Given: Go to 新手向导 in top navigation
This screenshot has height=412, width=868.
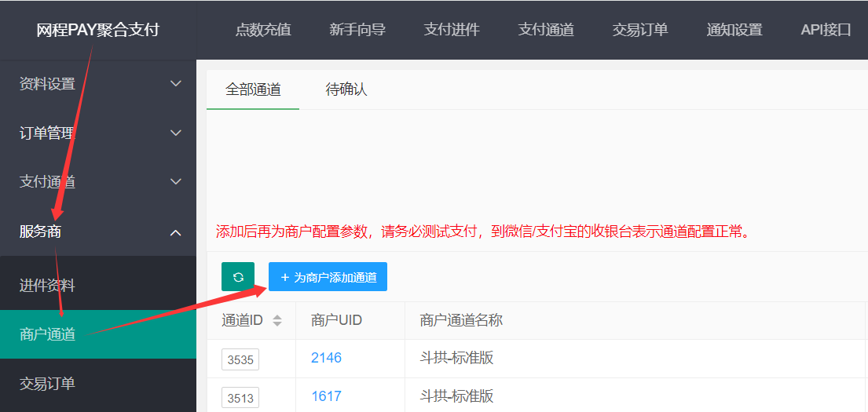Looking at the screenshot, I should tap(357, 30).
